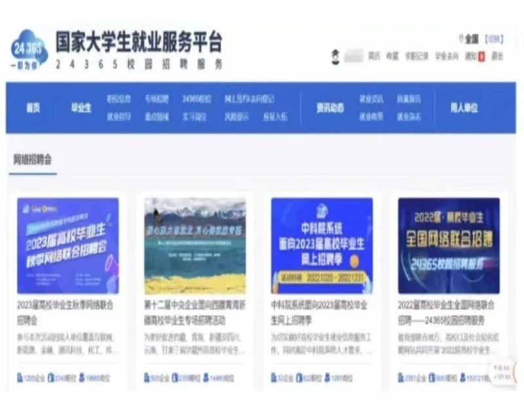Click the red notification badge
The height and width of the screenshot is (420, 524).
[482, 56]
